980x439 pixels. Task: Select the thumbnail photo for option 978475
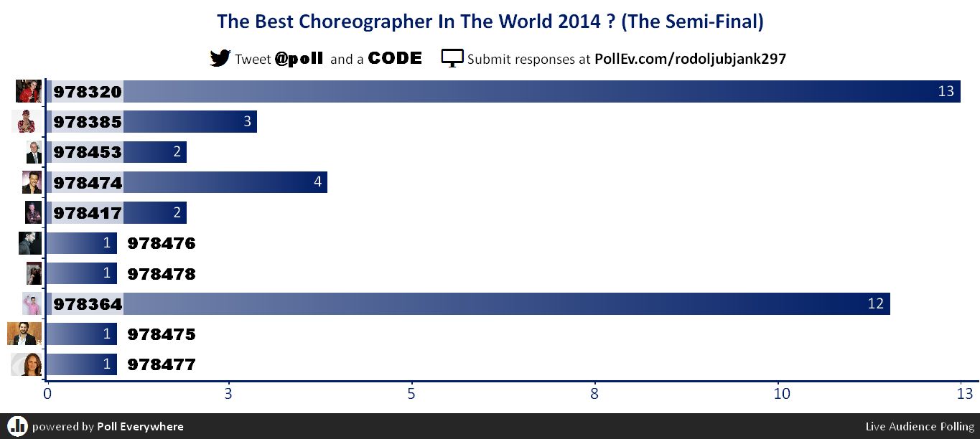pos(24,334)
